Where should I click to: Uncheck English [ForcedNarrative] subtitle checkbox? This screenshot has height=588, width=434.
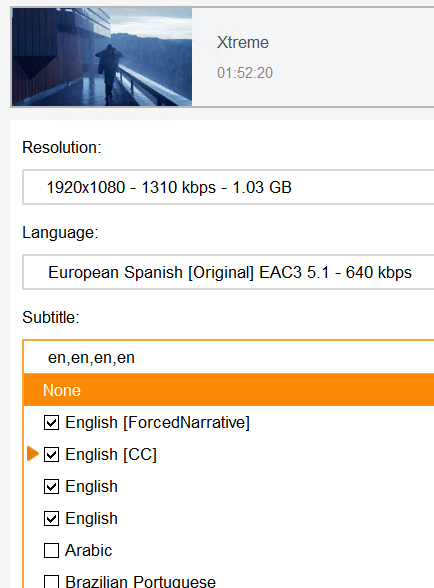coord(51,423)
